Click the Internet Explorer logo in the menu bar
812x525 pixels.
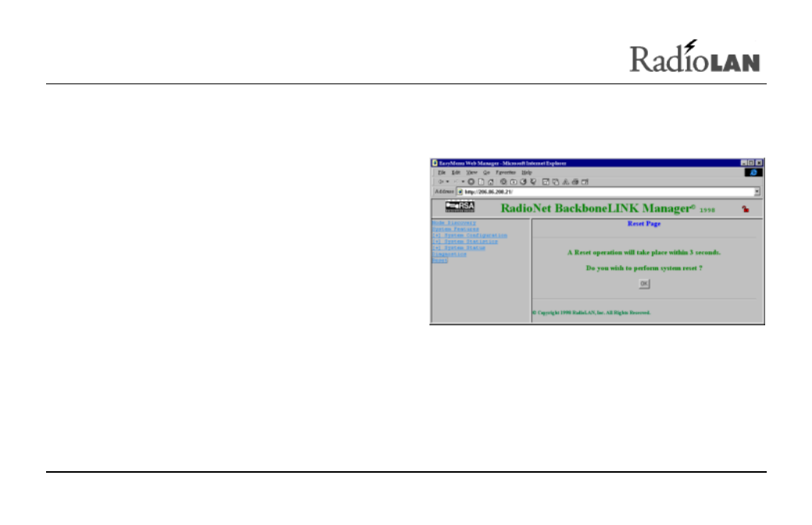tap(753, 172)
